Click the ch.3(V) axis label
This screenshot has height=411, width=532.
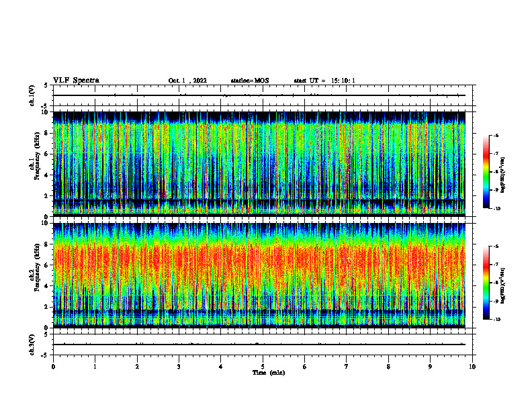tap(32, 345)
